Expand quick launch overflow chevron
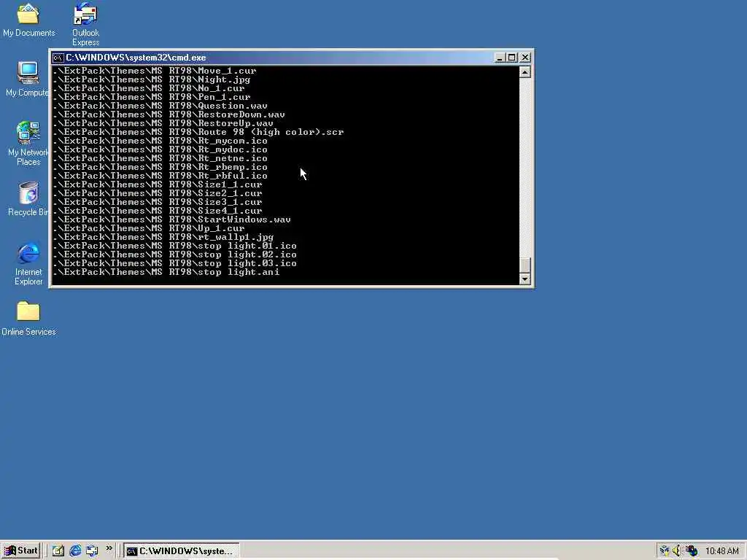 (109, 548)
